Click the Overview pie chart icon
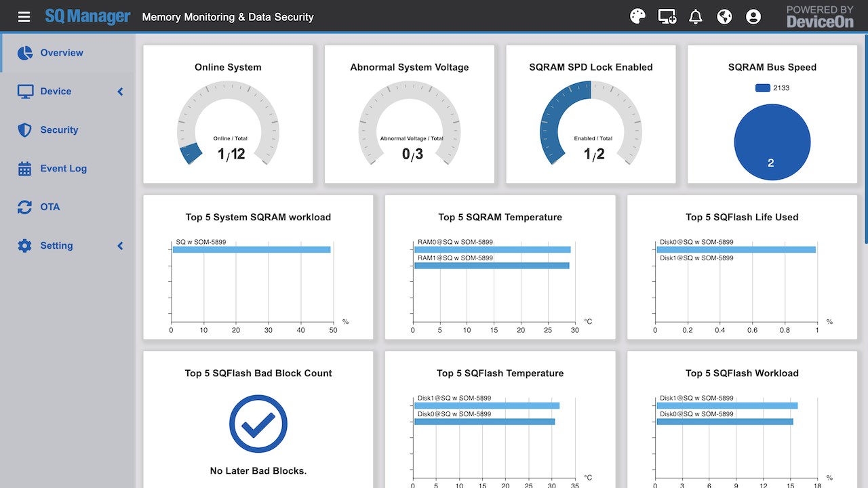Image resolution: width=868 pixels, height=488 pixels. pos(25,53)
